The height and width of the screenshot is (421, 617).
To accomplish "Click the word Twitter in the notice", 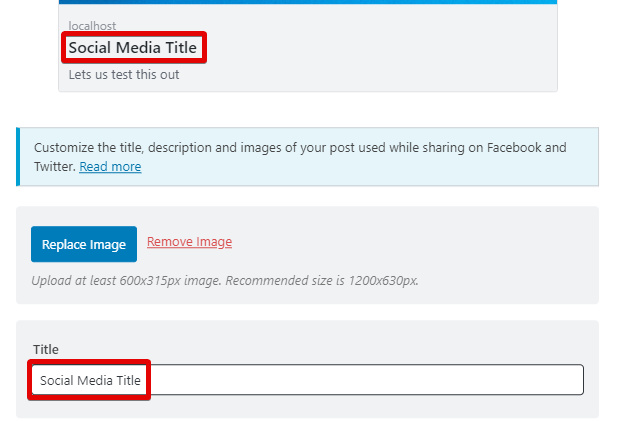I will pyautogui.click(x=54, y=167).
